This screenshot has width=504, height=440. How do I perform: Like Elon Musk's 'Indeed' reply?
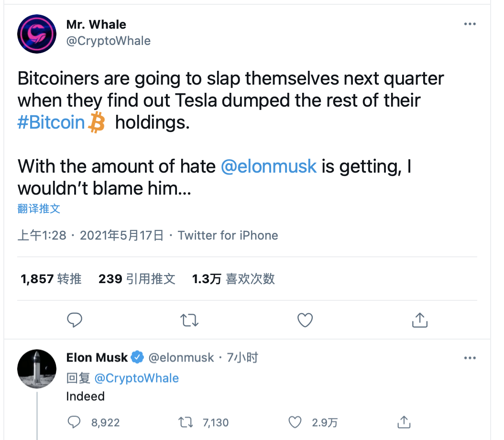295,422
